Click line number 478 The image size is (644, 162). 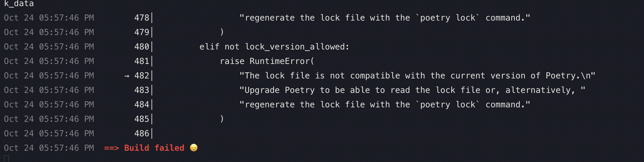(x=142, y=18)
